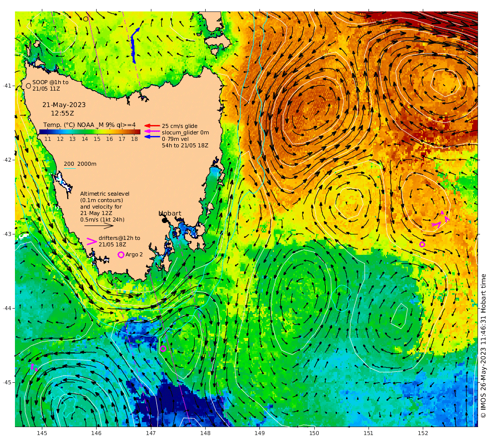Screen dimensions: 488x448
Task: Click the -45 latitude axis label
Action: [7, 382]
